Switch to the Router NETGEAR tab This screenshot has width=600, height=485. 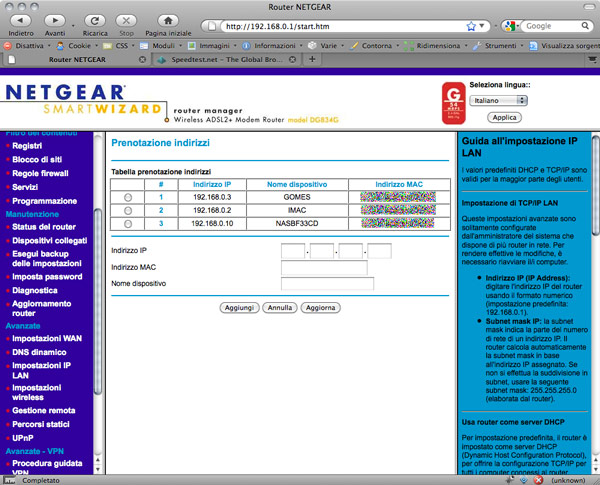point(77,59)
